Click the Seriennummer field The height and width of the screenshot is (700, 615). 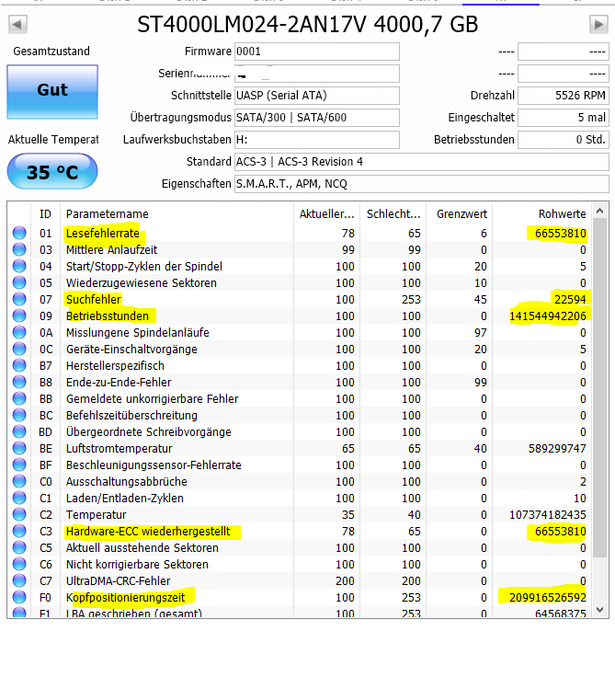coord(317,74)
